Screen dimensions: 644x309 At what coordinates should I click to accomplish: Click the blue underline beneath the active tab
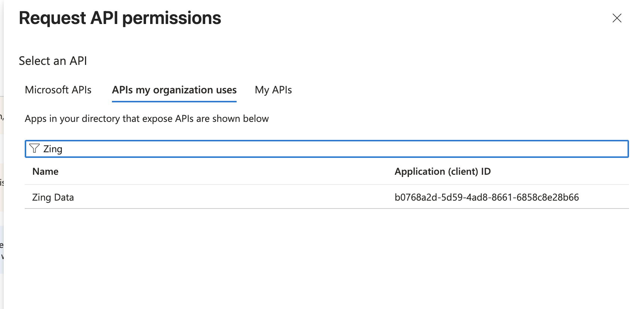pos(174,101)
